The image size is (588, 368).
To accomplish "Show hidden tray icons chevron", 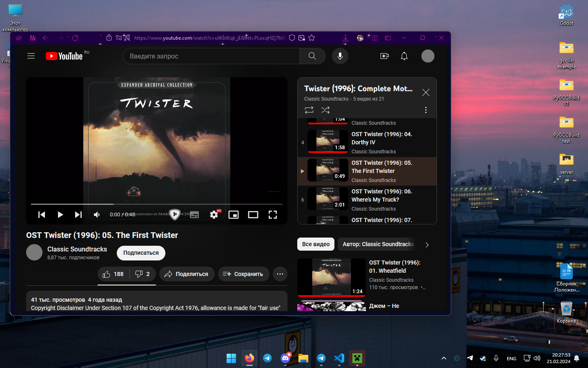I will [x=444, y=358].
